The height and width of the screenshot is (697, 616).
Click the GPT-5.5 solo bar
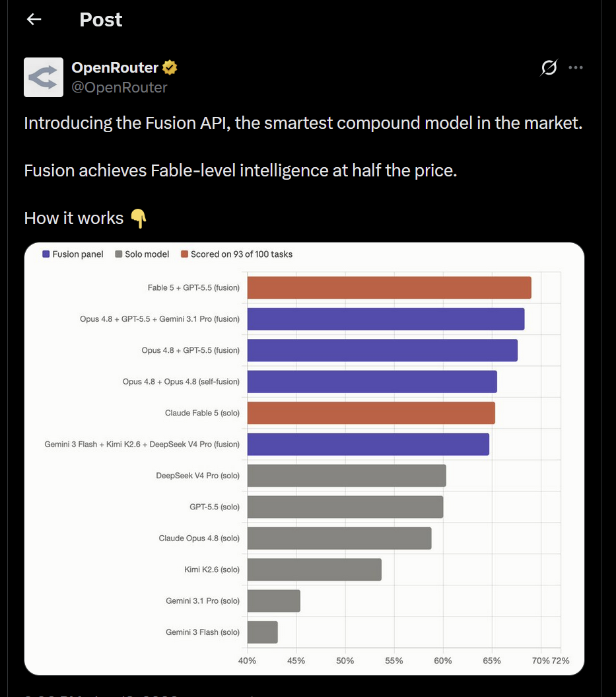pyautogui.click(x=345, y=507)
